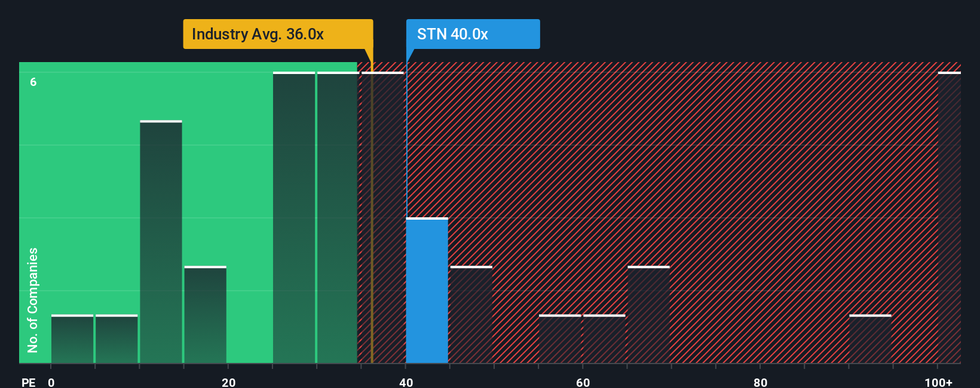Click the 'No. of Companies' axis title
This screenshot has width=980, height=388.
[33, 300]
